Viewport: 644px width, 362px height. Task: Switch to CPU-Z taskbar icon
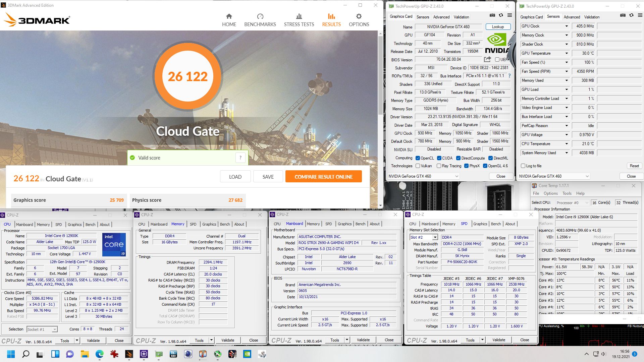[144, 354]
